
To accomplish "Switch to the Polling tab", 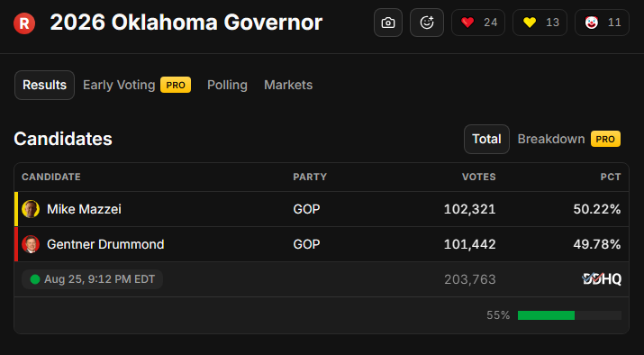I will pyautogui.click(x=227, y=85).
